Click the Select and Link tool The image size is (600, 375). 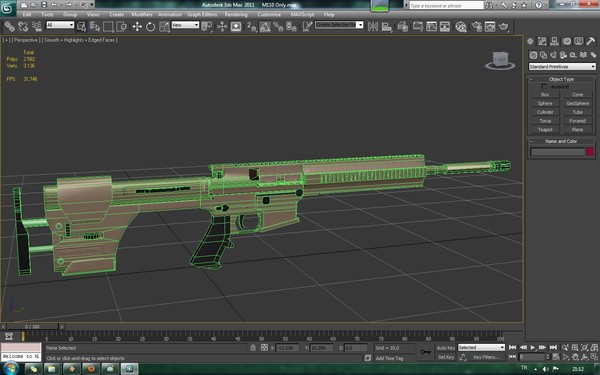click(9, 26)
